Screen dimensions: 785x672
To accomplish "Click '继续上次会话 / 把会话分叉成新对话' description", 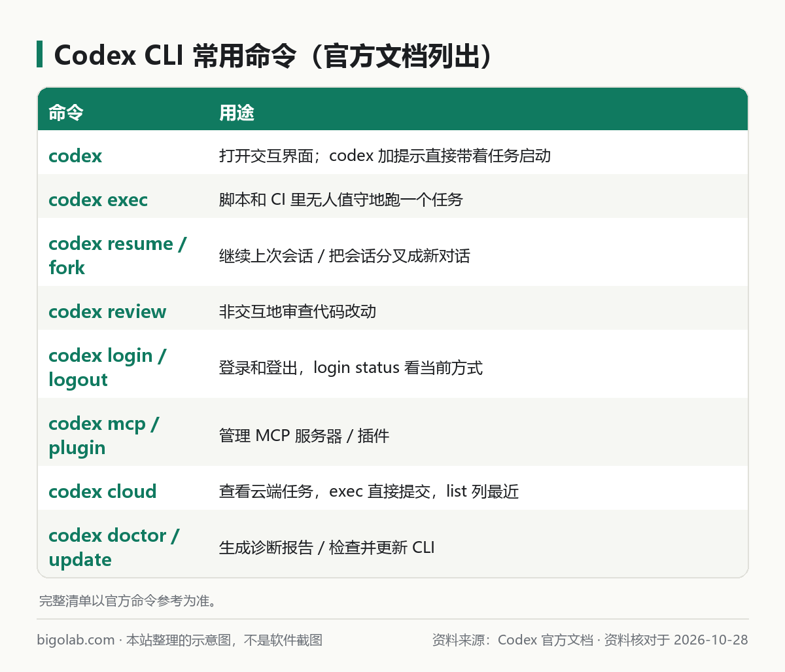I will click(345, 256).
